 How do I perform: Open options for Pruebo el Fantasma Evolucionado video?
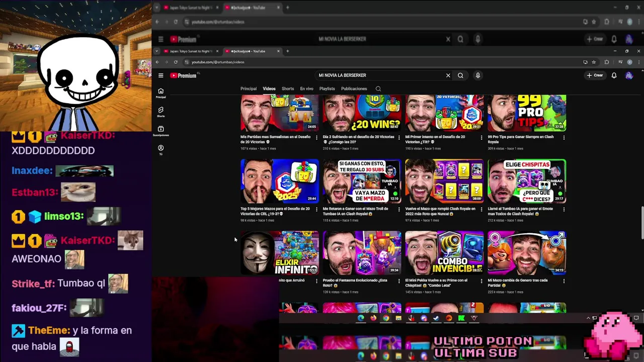click(x=399, y=281)
